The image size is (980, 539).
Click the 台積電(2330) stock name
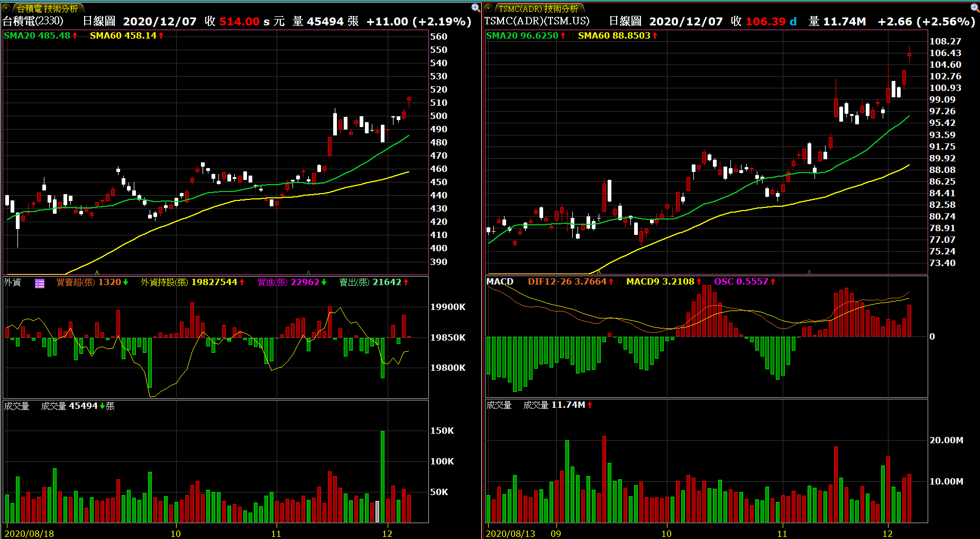33,21
